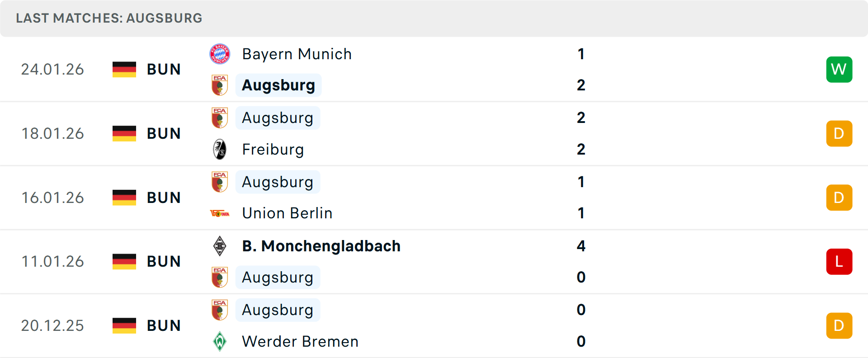Click the Freiburg club badge
The width and height of the screenshot is (868, 358).
tap(220, 149)
